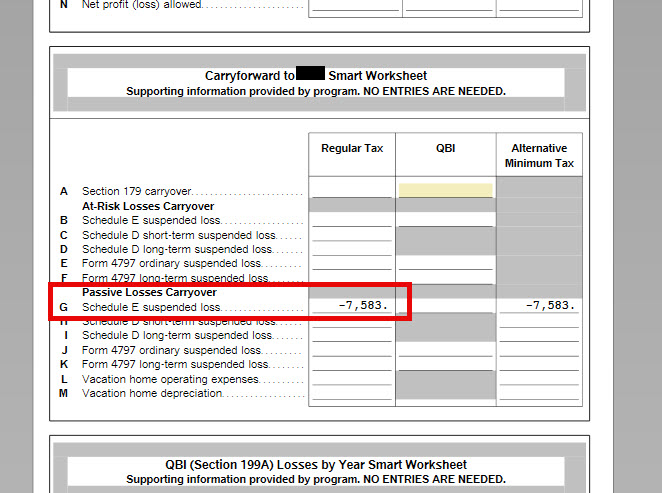This screenshot has height=493, width=662.
Task: Click Regular Tax field for row I long-term loss
Action: (352, 335)
